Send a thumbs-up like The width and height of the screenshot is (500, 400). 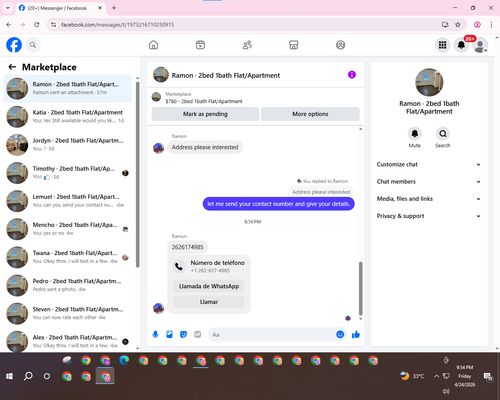click(356, 334)
